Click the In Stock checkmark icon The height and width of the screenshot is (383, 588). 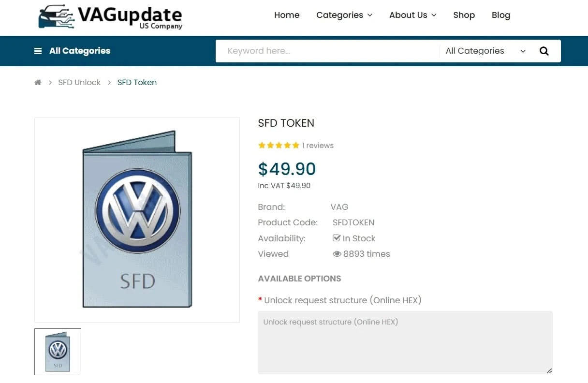click(337, 238)
